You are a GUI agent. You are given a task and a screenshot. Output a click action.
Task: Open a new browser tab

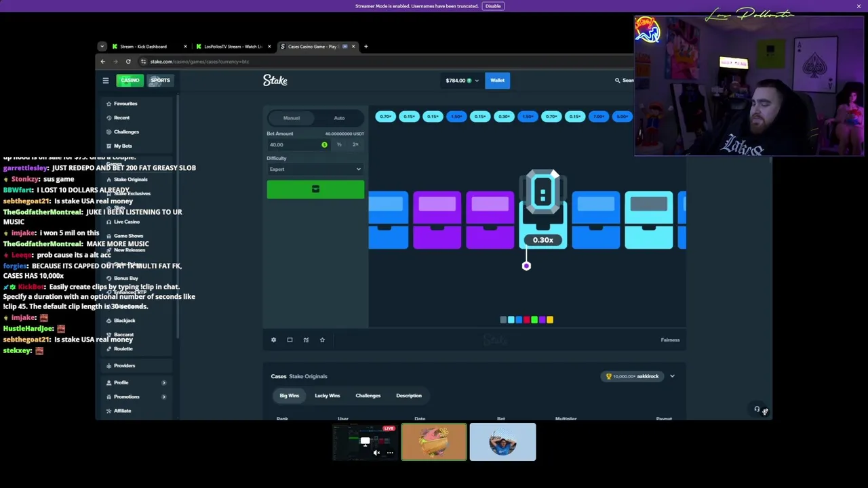(x=366, y=47)
